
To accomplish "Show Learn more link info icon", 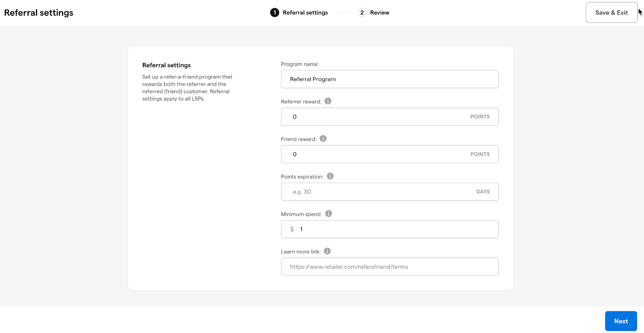I will [327, 251].
